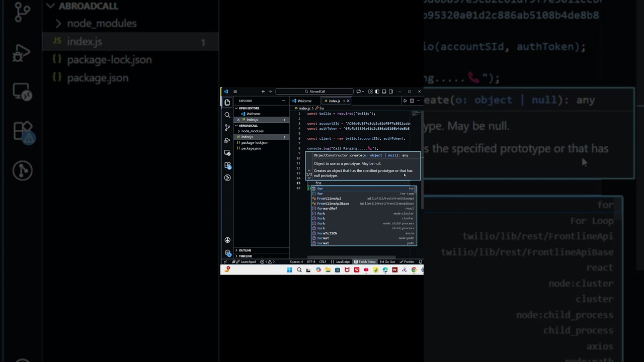644x362 pixels.
Task: Open Google Chrome from the taskbar
Action: coord(414,270)
